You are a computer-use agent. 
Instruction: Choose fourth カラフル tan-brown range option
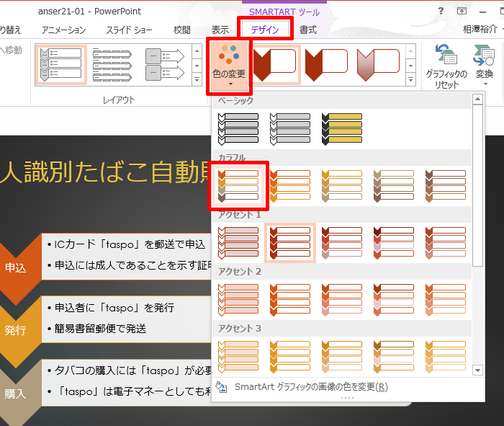[x=393, y=186]
